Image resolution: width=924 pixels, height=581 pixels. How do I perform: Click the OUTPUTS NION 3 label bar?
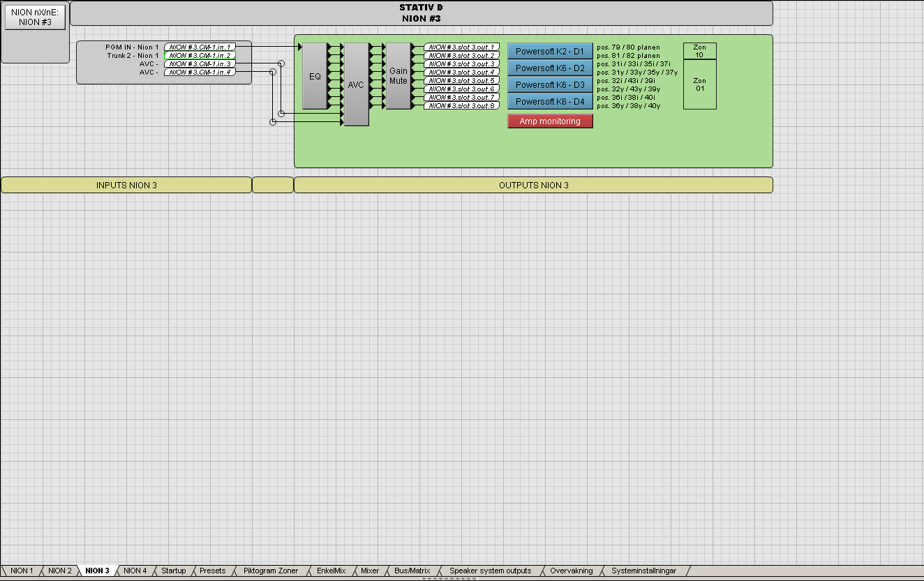533,185
